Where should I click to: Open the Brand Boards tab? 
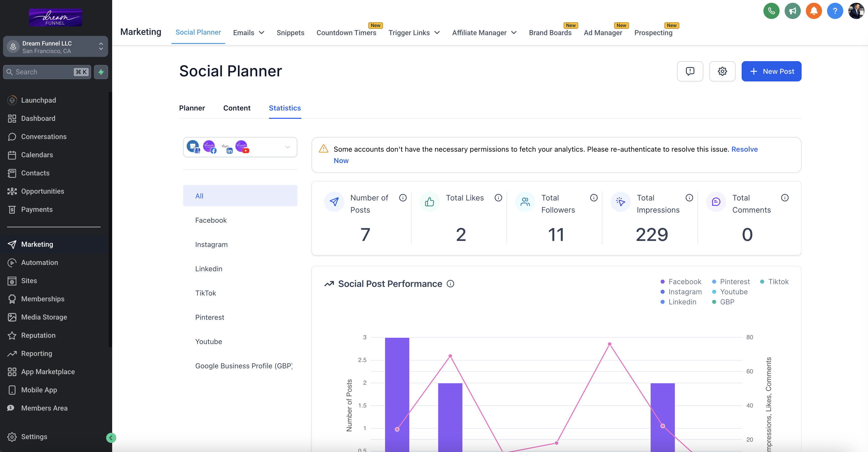click(550, 33)
